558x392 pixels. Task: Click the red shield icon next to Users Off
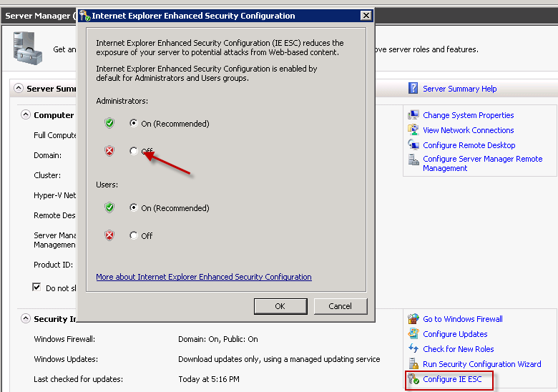[109, 235]
